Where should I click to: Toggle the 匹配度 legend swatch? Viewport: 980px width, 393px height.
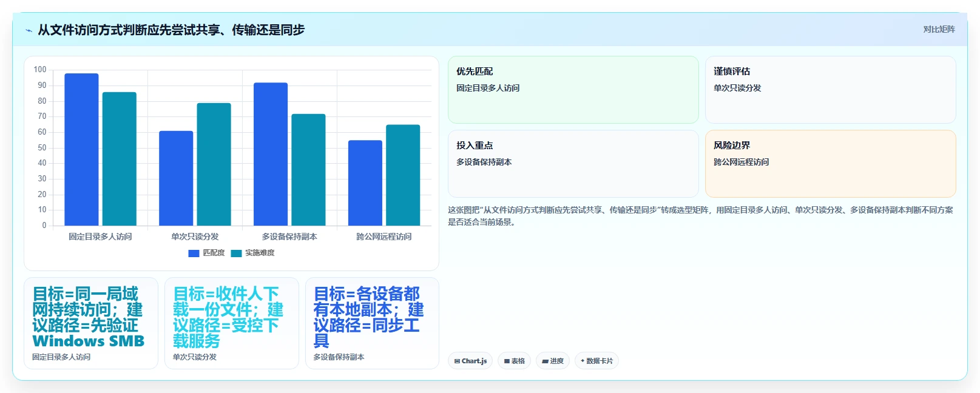point(194,253)
